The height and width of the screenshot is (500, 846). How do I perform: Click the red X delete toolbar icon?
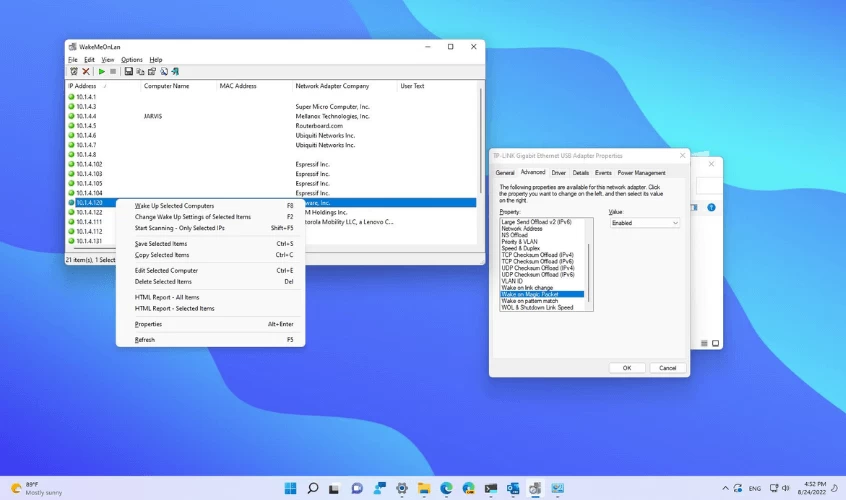pyautogui.click(x=86, y=71)
